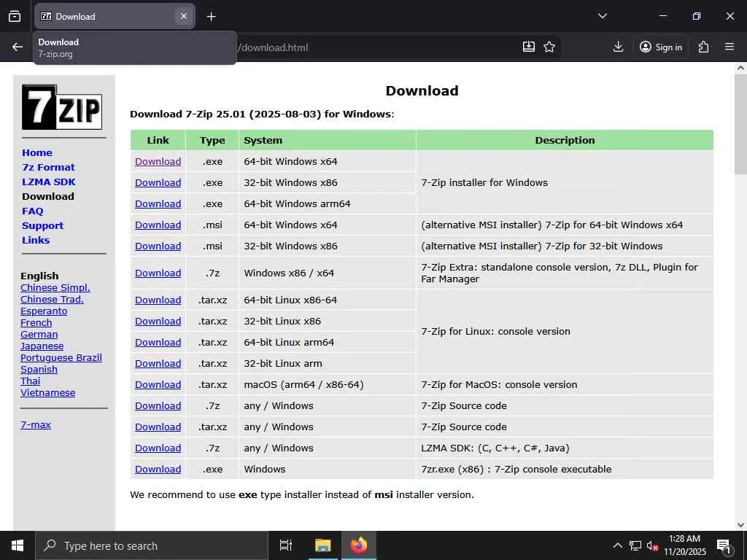The width and height of the screenshot is (747, 560).
Task: Click the 7-Zip logo image
Action: (62, 107)
